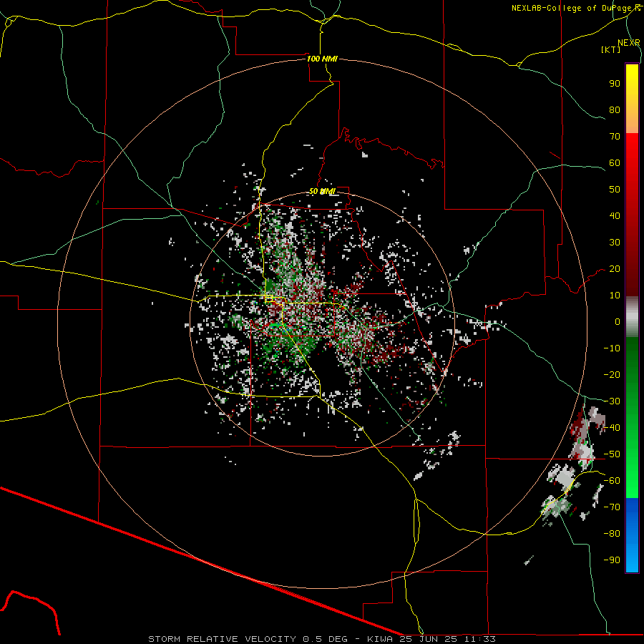Click the 10 value on velocity scale
The height and width of the screenshot is (644, 644).
[615, 296]
